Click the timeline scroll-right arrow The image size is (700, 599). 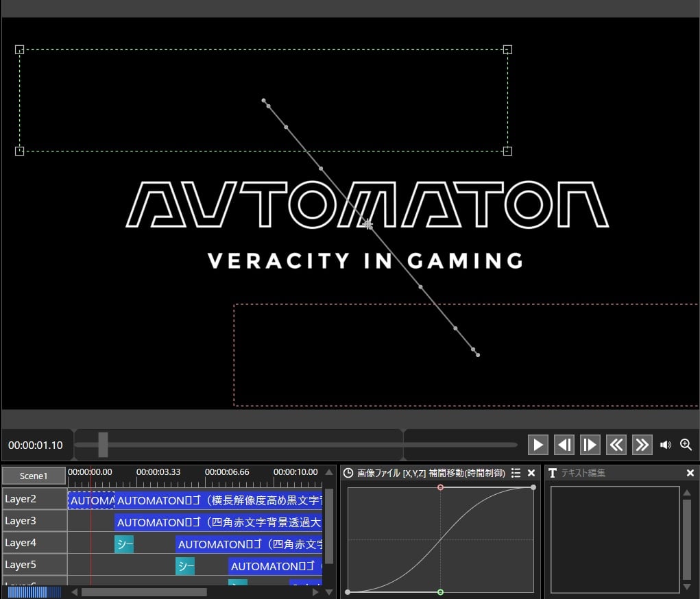[315, 592]
